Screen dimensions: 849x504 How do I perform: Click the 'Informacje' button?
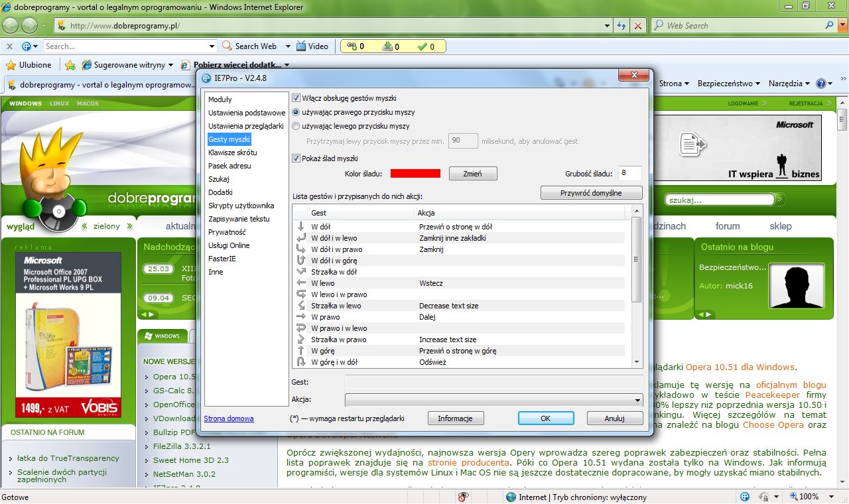(455, 418)
